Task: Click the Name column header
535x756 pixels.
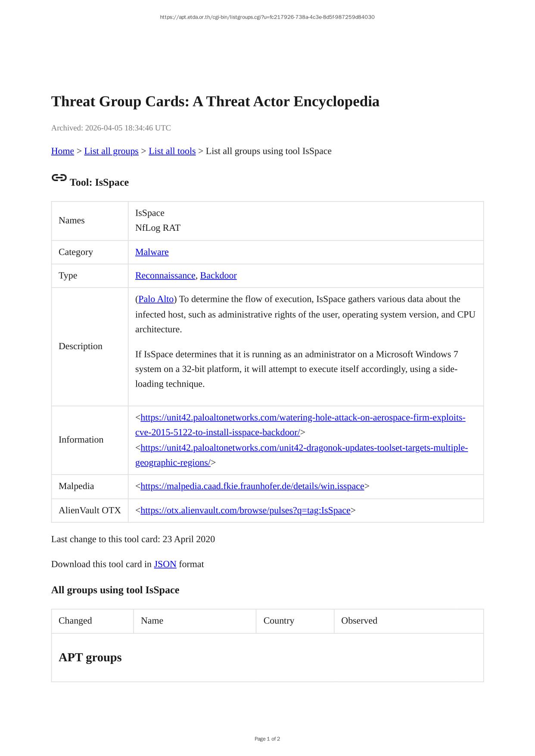Action: tap(152, 621)
